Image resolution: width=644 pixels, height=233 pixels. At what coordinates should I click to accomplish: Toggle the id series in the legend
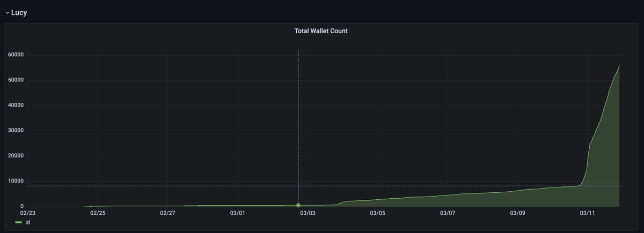28,222
